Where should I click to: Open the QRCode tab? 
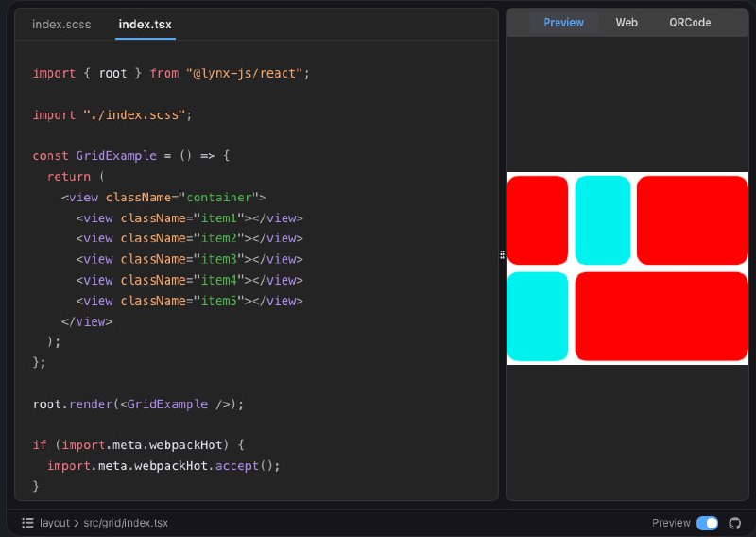tap(690, 22)
